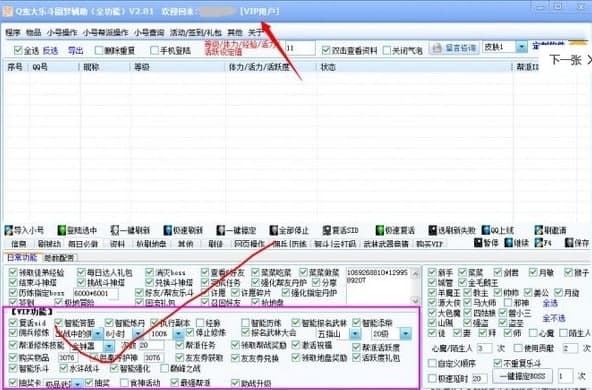Click the down arrow of ID list scrollbar
The height and width of the screenshot is (390, 592).
415,300
